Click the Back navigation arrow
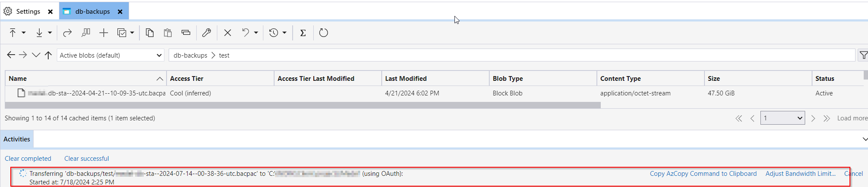This screenshot has width=868, height=187. click(11, 55)
